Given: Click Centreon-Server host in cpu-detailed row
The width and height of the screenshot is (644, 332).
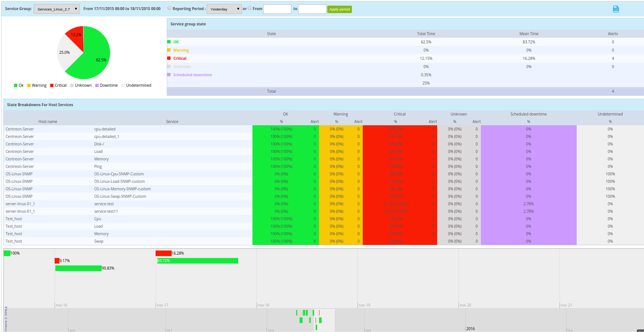Looking at the screenshot, I should 20,129.
